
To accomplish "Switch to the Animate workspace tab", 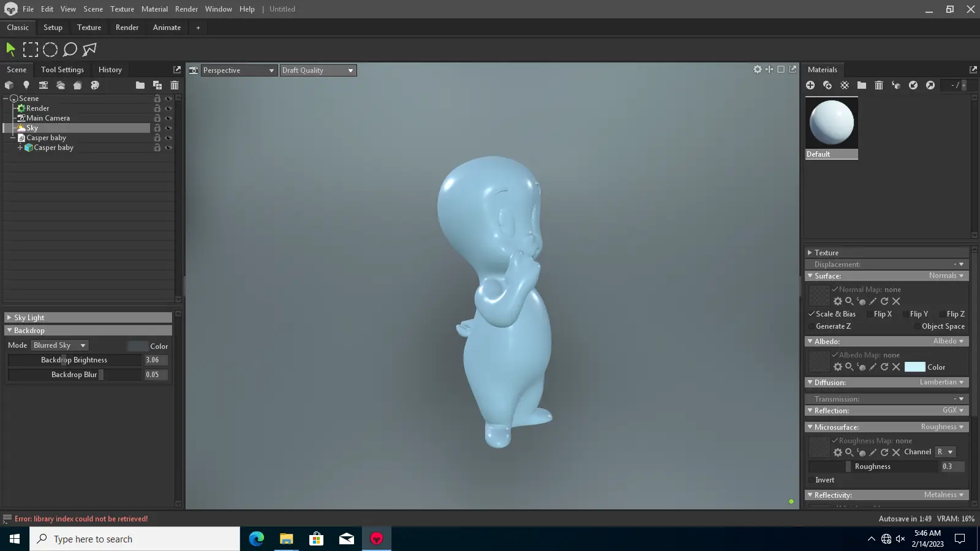I will click(167, 28).
